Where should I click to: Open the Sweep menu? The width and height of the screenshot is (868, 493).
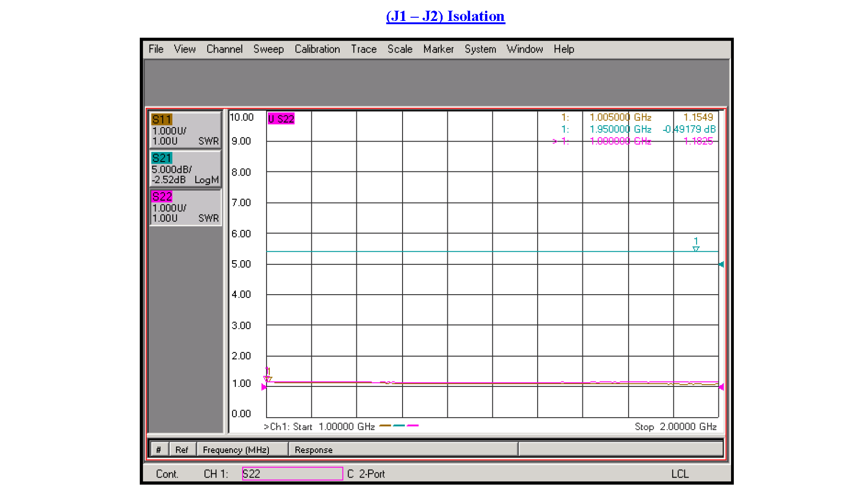pos(268,49)
